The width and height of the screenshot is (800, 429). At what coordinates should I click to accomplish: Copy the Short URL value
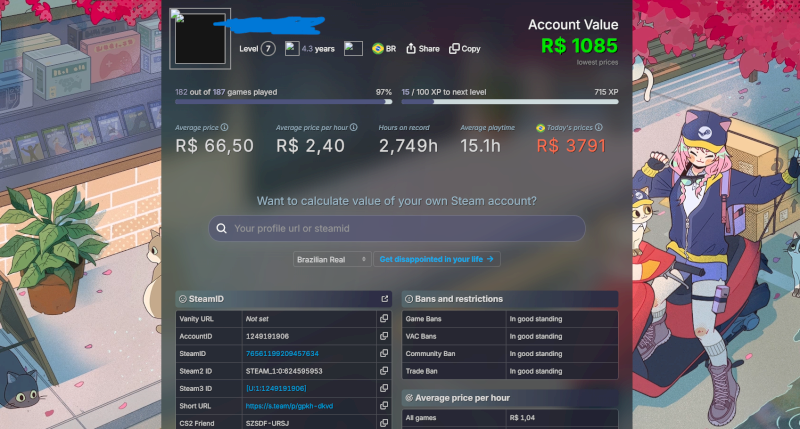click(x=384, y=406)
